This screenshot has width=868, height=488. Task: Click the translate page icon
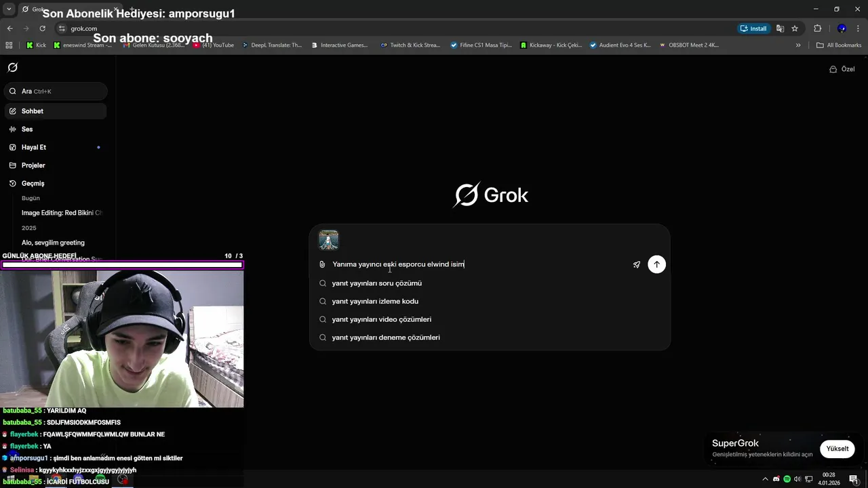coord(781,28)
